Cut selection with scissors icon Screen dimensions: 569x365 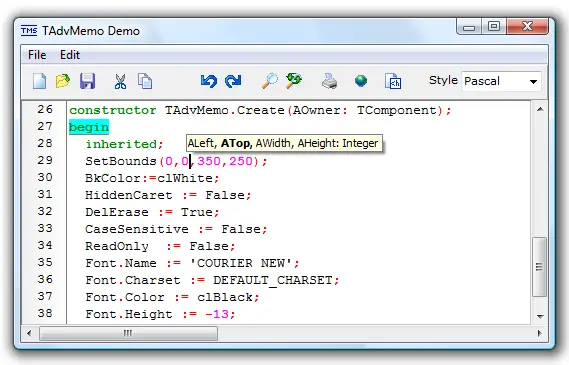click(x=120, y=81)
